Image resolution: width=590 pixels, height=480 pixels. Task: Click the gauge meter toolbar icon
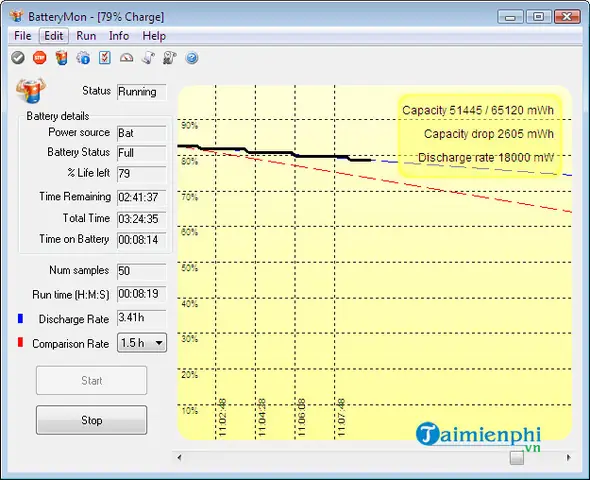[126, 58]
